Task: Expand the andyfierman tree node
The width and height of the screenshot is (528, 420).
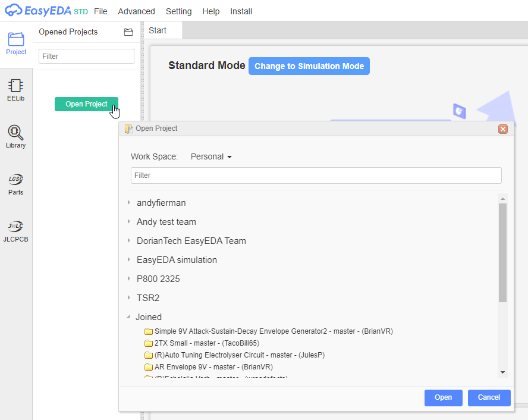Action: point(129,202)
